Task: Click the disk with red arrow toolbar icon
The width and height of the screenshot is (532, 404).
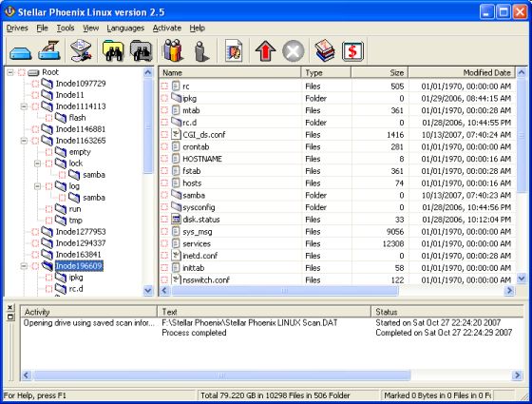Action: click(x=81, y=50)
